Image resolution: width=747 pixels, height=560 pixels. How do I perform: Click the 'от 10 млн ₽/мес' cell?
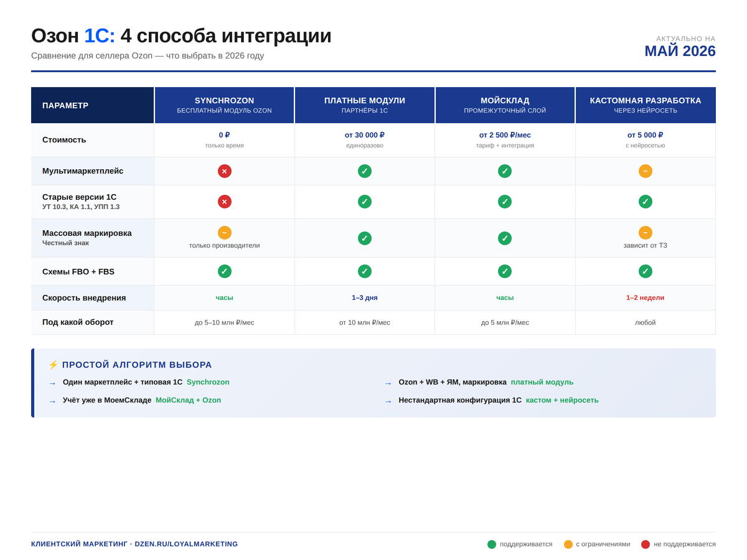(365, 322)
